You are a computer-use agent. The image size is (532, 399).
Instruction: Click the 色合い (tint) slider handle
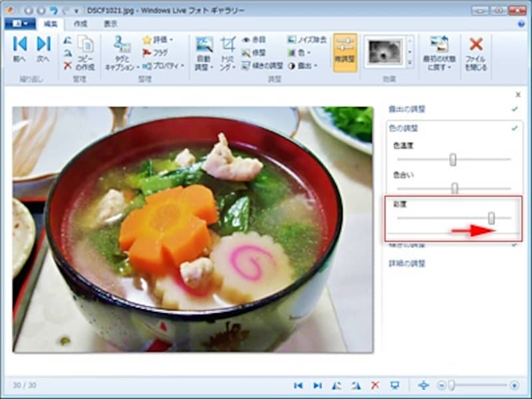coord(455,188)
